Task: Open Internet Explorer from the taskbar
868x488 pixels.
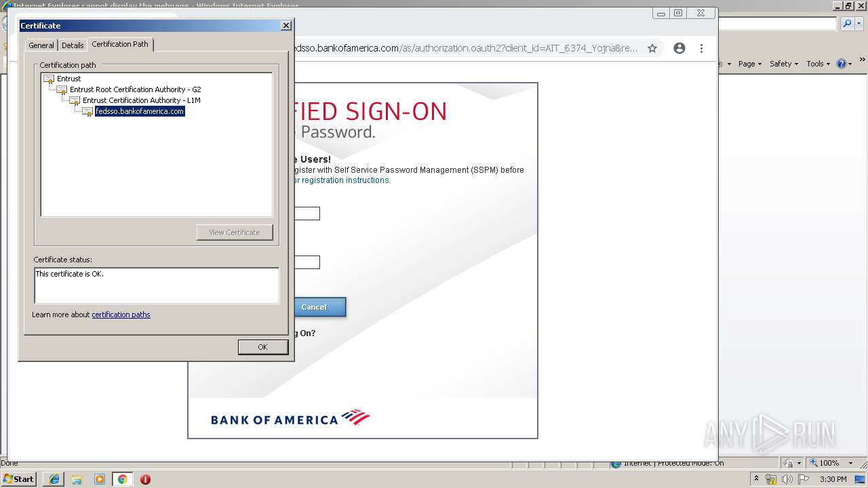Action: [x=54, y=479]
